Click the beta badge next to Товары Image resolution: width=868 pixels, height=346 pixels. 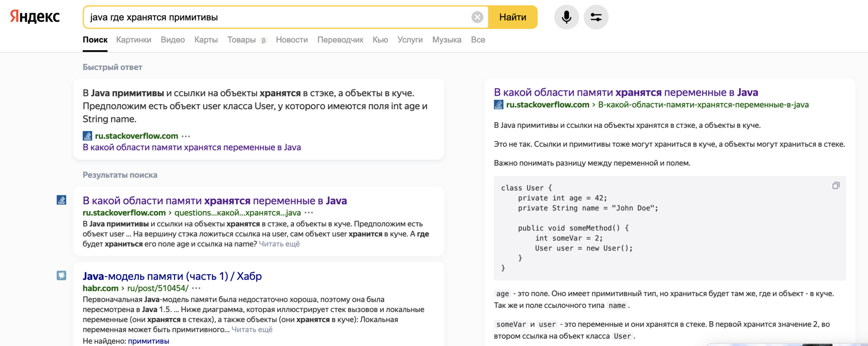(x=264, y=41)
